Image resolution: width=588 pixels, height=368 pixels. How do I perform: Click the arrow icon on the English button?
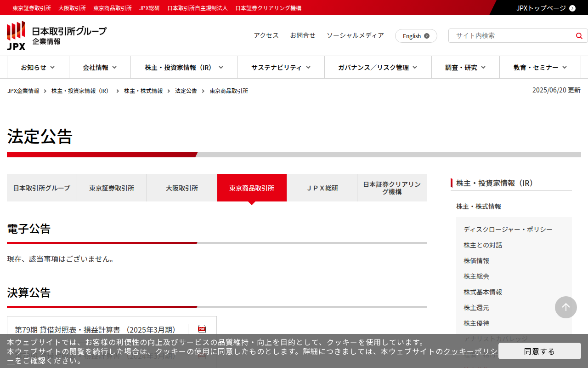pyautogui.click(x=427, y=36)
